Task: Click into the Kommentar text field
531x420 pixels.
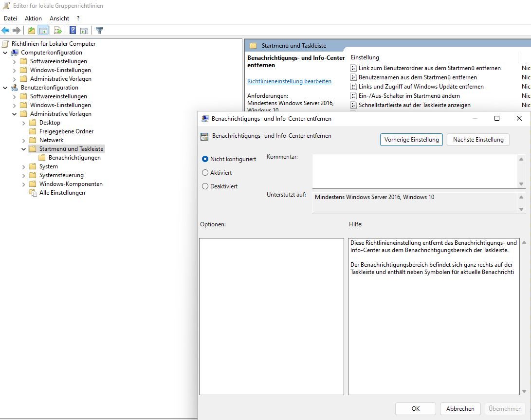Action: 415,171
